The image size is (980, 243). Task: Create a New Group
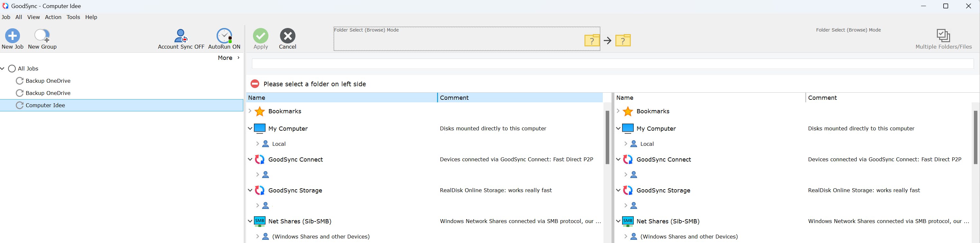point(42,36)
